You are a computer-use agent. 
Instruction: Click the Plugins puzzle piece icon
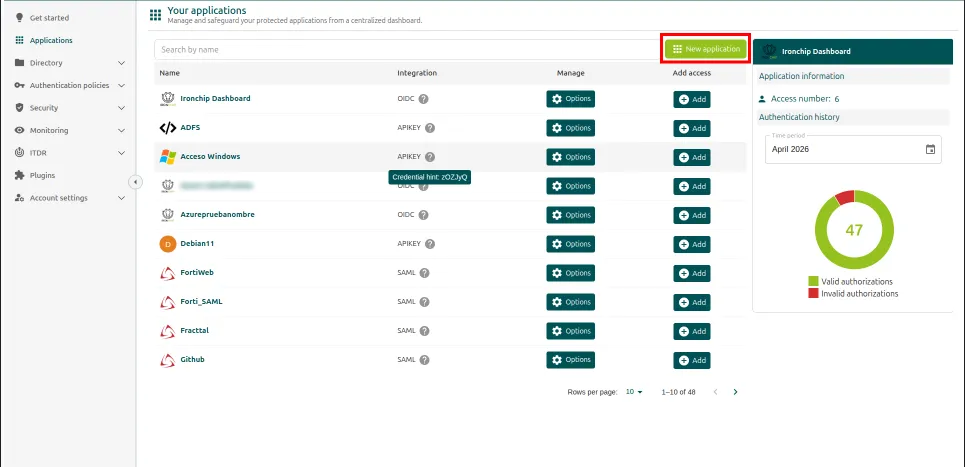[x=19, y=175]
